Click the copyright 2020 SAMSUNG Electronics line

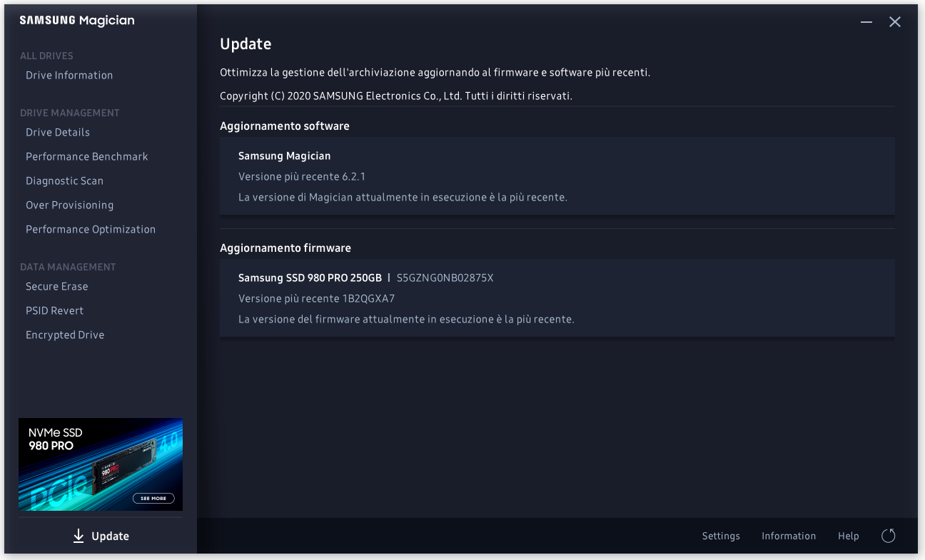(396, 95)
